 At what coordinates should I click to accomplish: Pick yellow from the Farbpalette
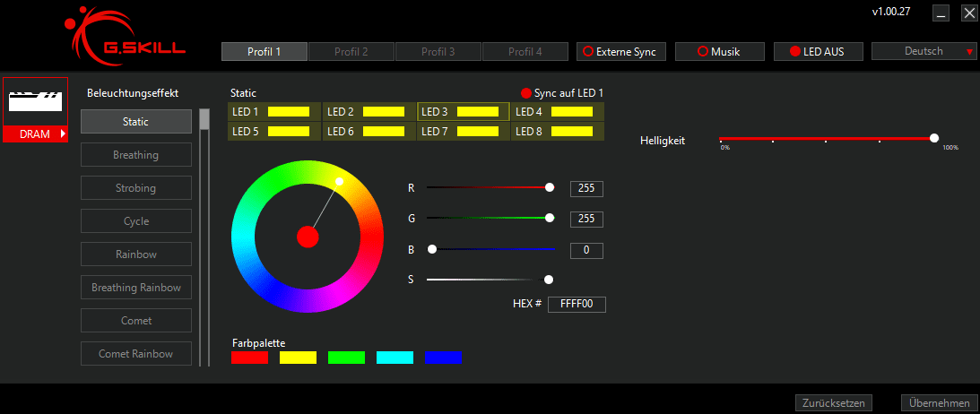298,358
